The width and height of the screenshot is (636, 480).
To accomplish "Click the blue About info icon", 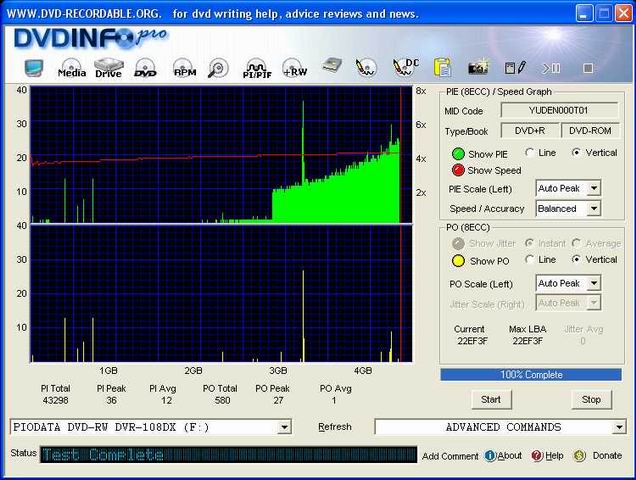I will tap(490, 456).
